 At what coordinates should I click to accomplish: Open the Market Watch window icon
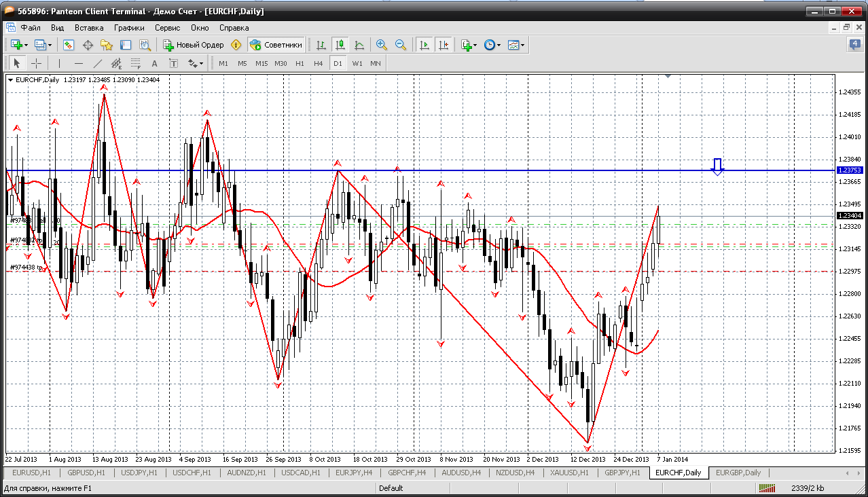pyautogui.click(x=69, y=45)
